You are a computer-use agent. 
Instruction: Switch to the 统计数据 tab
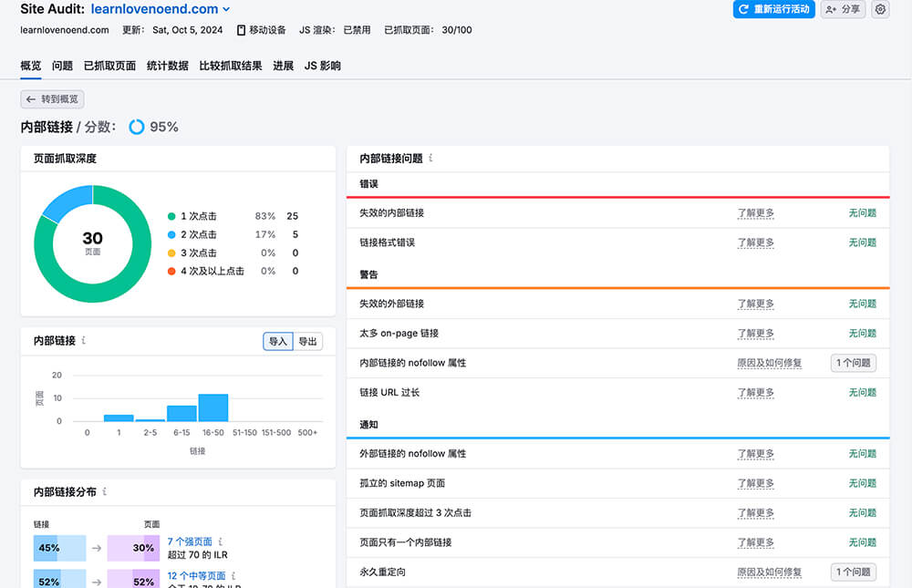point(168,66)
